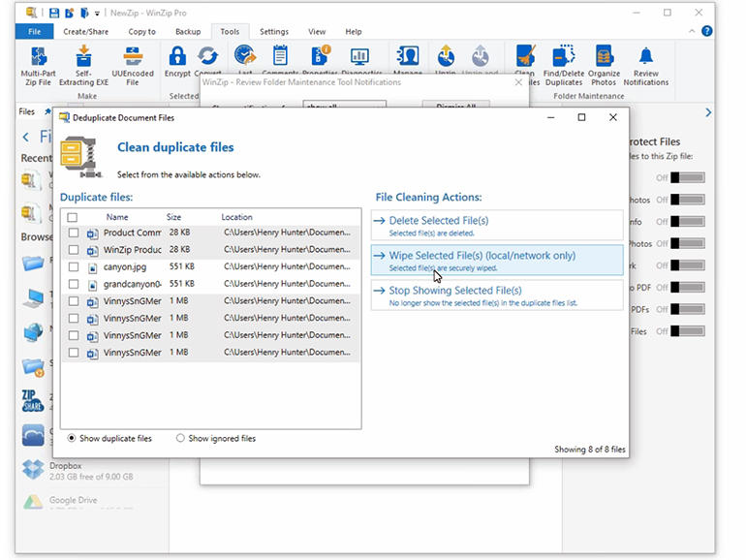Launch the Diagnostics monitor icon

tap(359, 56)
